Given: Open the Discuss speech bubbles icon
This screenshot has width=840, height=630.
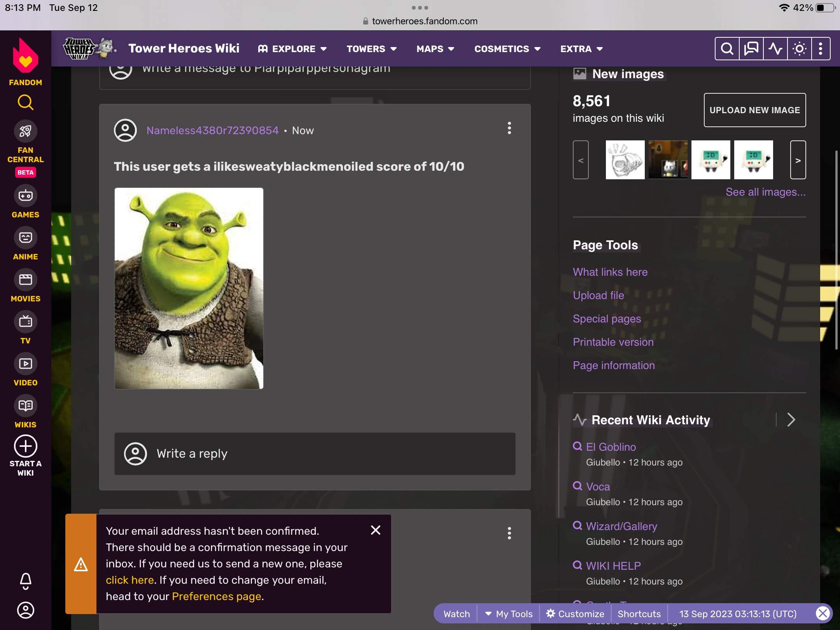Looking at the screenshot, I should (x=751, y=49).
